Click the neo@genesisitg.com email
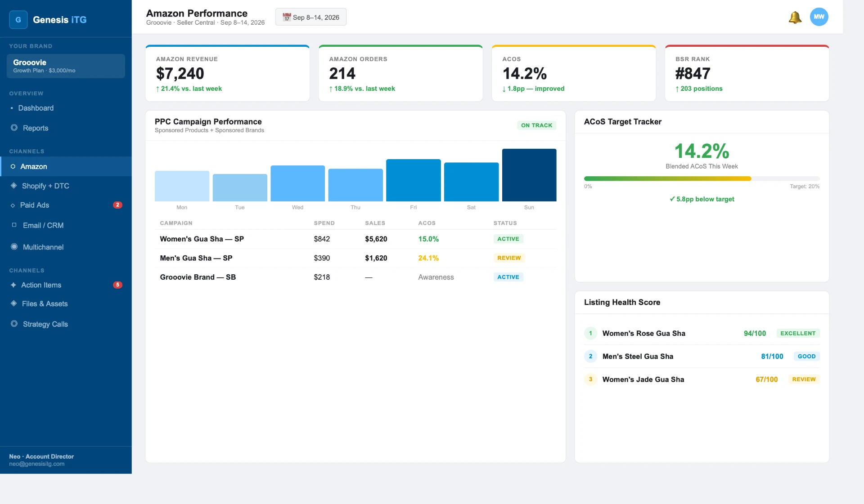Screen dimensions: 864x504 (x=37, y=464)
